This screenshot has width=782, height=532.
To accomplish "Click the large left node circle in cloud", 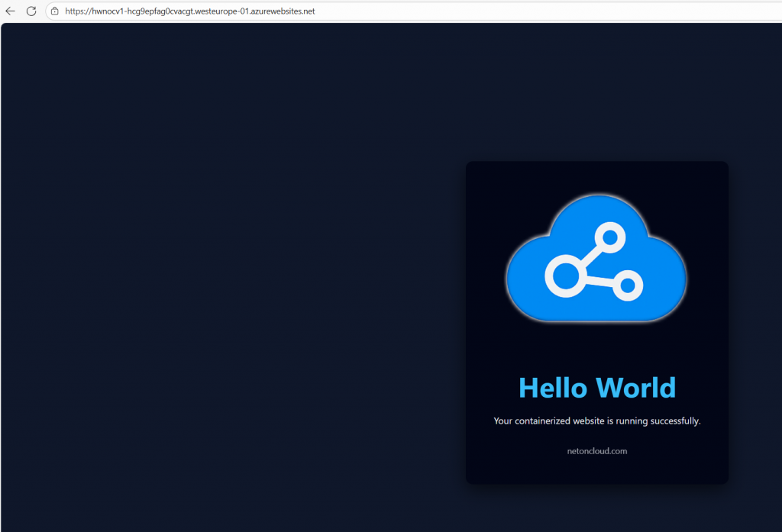I will point(565,274).
